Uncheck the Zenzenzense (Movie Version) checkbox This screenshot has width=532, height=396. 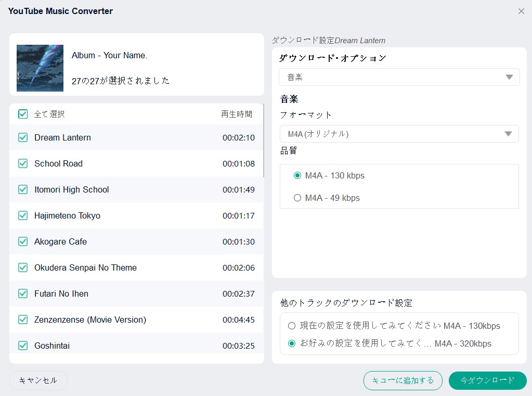click(x=23, y=320)
